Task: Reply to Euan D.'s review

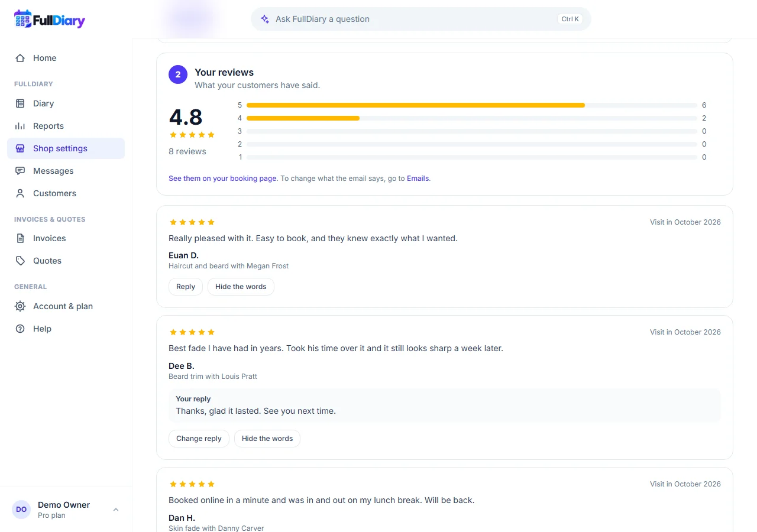Action: [x=186, y=287]
